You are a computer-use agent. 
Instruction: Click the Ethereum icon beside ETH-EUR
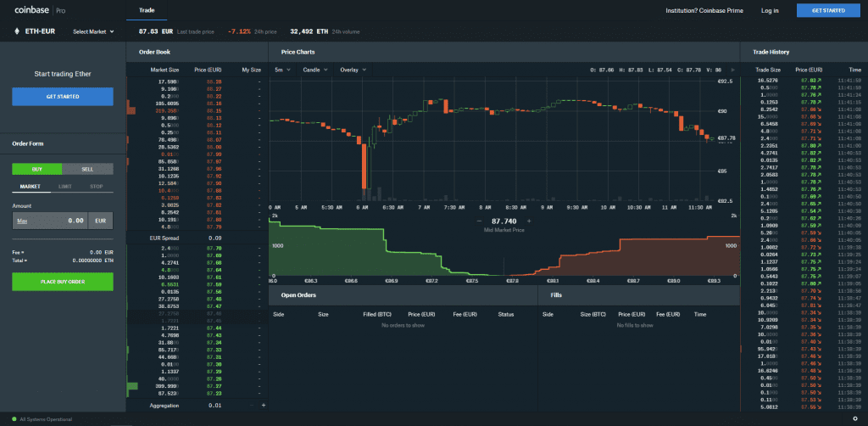[x=18, y=31]
